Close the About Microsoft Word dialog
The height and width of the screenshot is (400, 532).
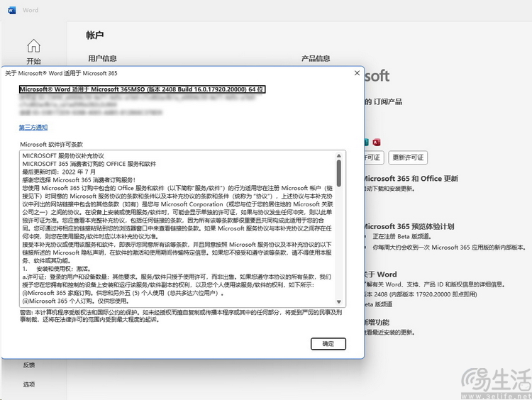tap(357, 73)
